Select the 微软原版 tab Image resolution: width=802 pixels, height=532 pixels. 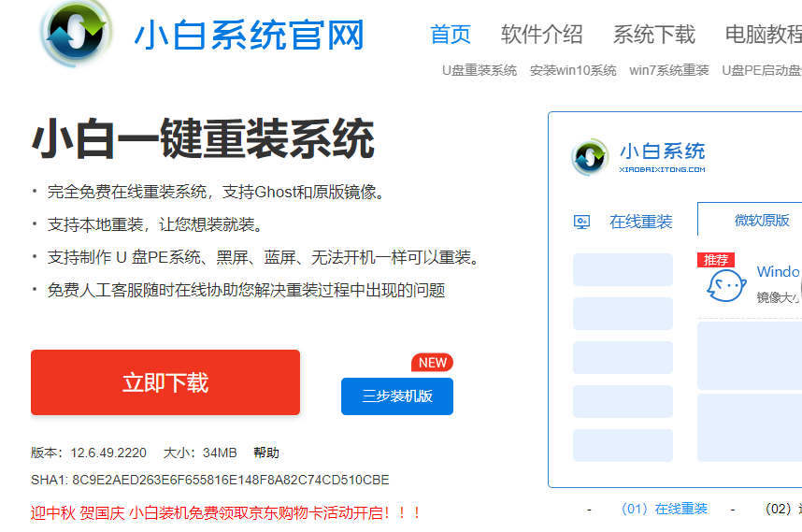click(x=762, y=221)
